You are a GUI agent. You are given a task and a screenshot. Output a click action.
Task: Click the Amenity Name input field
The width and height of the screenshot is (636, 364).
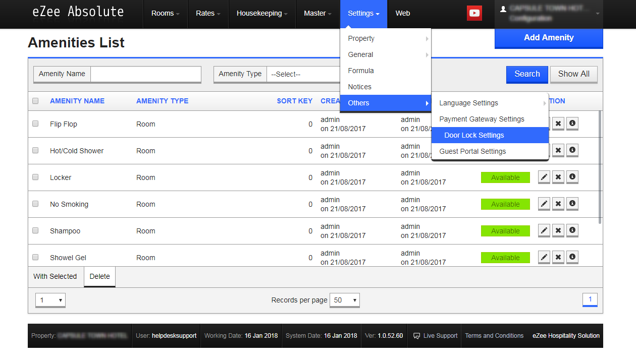click(146, 74)
